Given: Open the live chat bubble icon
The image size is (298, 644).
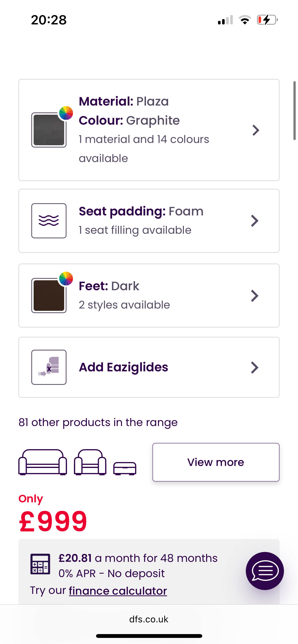Looking at the screenshot, I should (265, 571).
